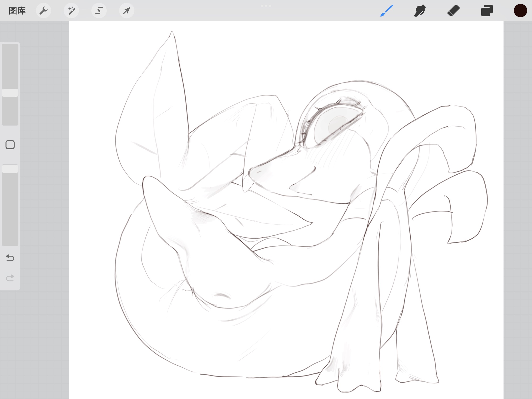Redo with the grayed arrow

[x=10, y=278]
